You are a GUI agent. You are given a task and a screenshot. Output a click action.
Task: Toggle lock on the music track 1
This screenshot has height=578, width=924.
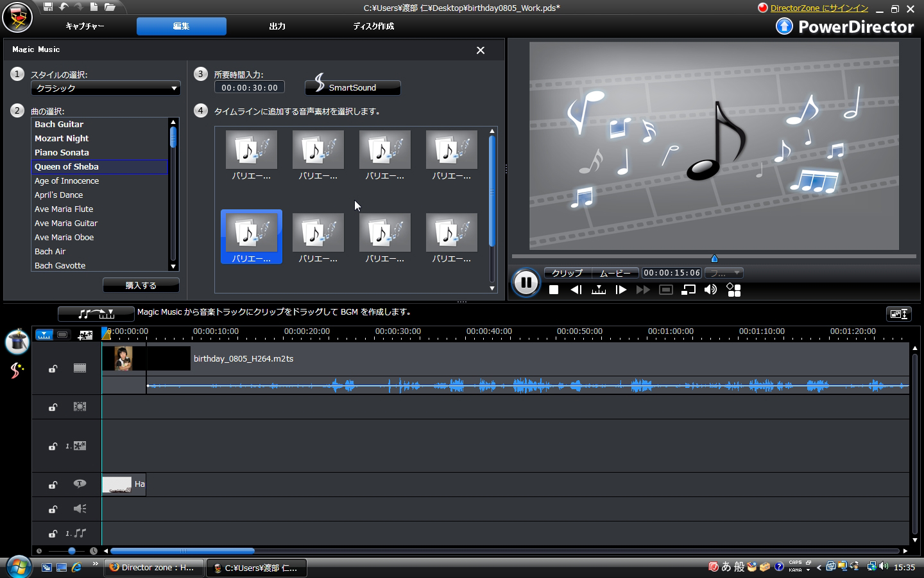53,534
